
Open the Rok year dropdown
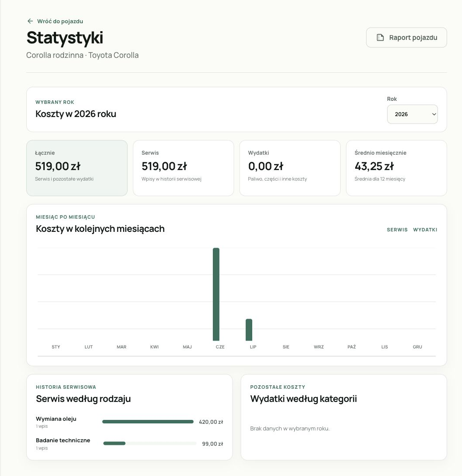(x=412, y=114)
